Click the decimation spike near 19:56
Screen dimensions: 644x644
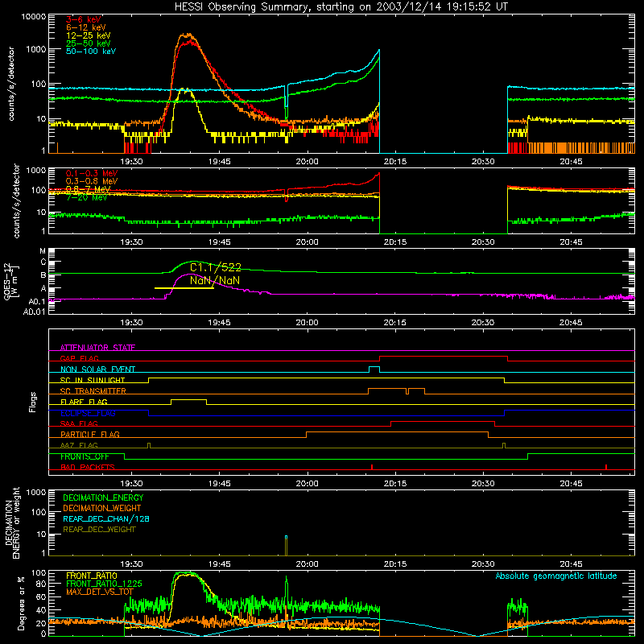pyautogui.click(x=287, y=546)
